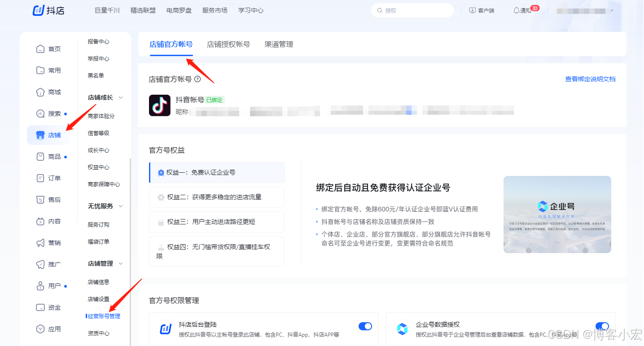This screenshot has width=644, height=346.
Task: Open 订单 in the sidebar
Action: 48,178
